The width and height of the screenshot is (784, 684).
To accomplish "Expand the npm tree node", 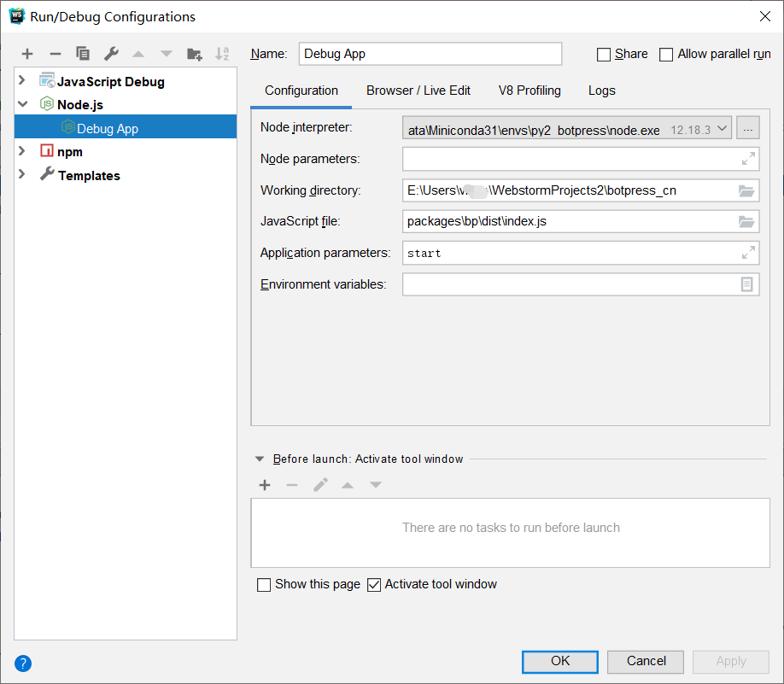I will [x=22, y=150].
